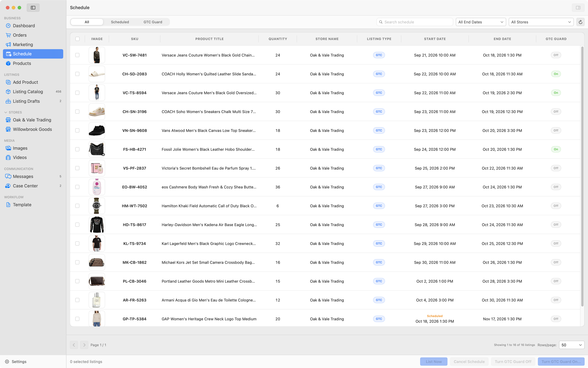The image size is (588, 368).
Task: Collapse the Stores section chevron
Action: [6, 112]
